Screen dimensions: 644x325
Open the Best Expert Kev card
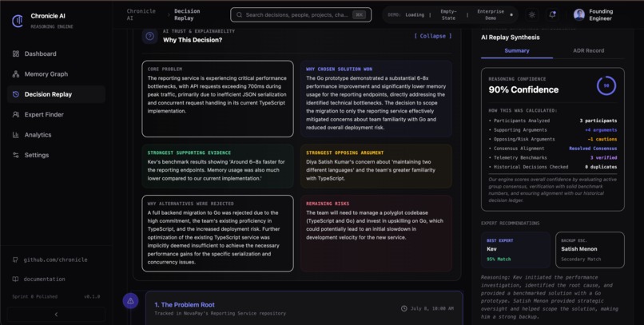pos(515,250)
